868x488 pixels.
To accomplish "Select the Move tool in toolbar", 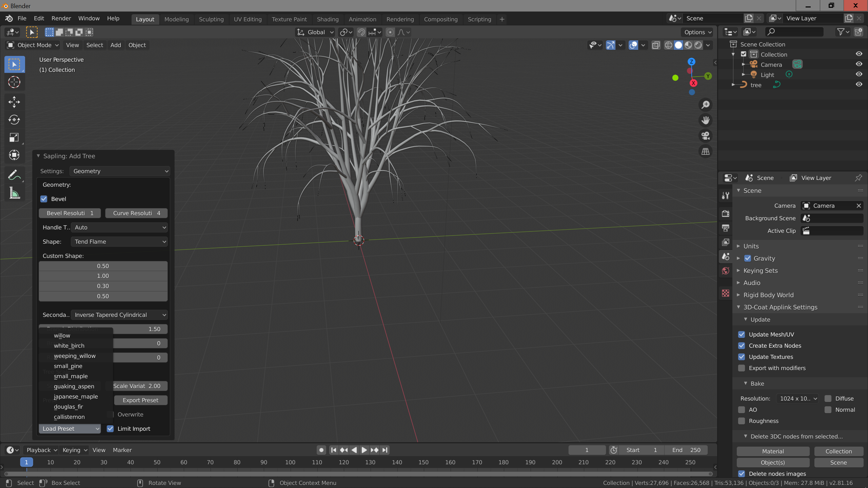I will [x=14, y=102].
